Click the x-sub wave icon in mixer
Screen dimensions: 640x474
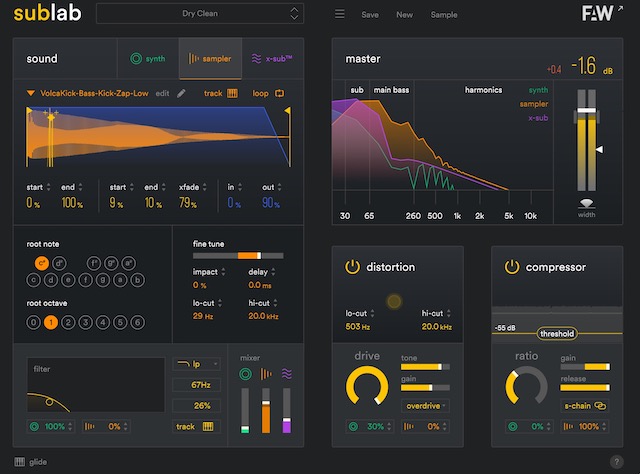click(286, 373)
